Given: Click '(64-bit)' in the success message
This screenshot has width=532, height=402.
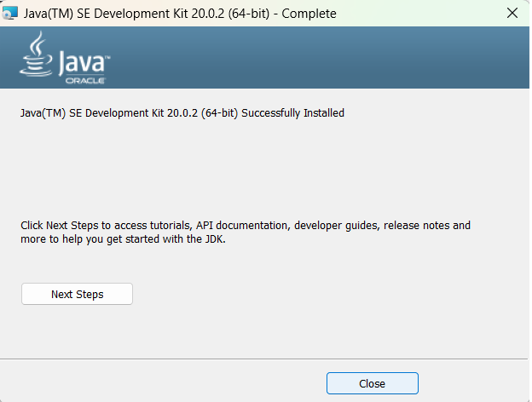Looking at the screenshot, I should 219,113.
